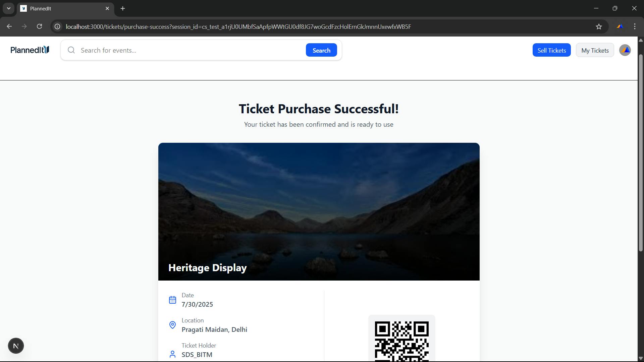Click the Heritage Display event image
This screenshot has height=362, width=644.
[319, 212]
